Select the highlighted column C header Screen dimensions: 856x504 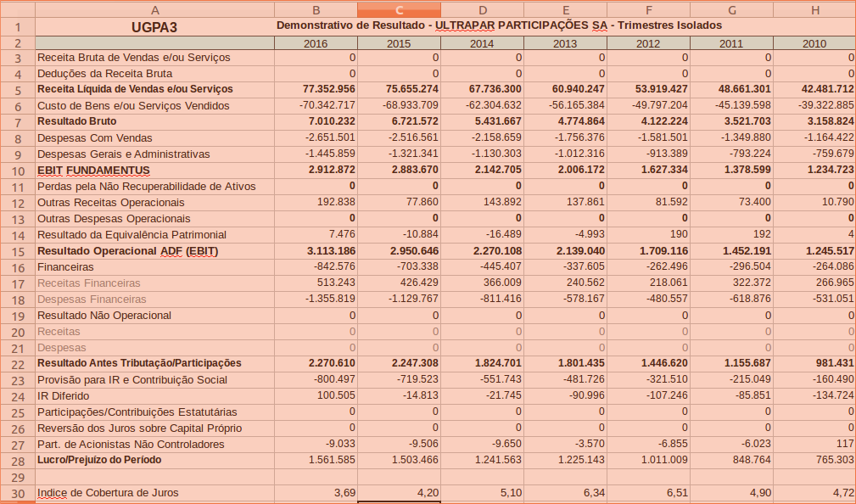tap(399, 10)
